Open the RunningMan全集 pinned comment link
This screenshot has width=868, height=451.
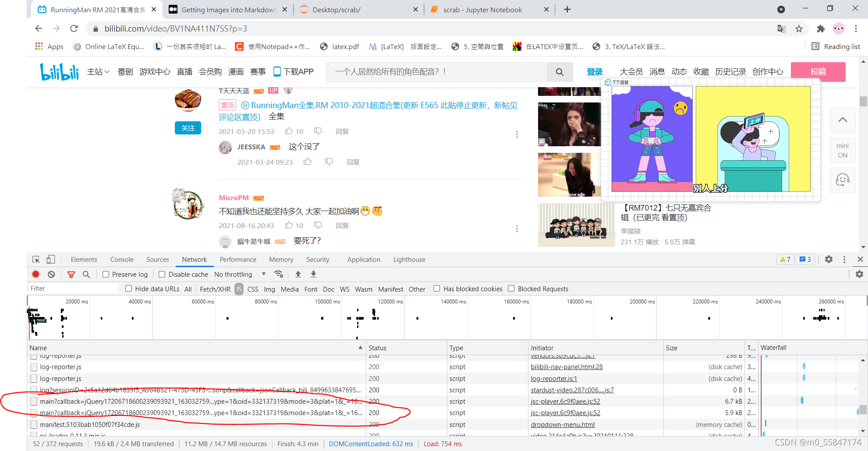tap(368, 111)
